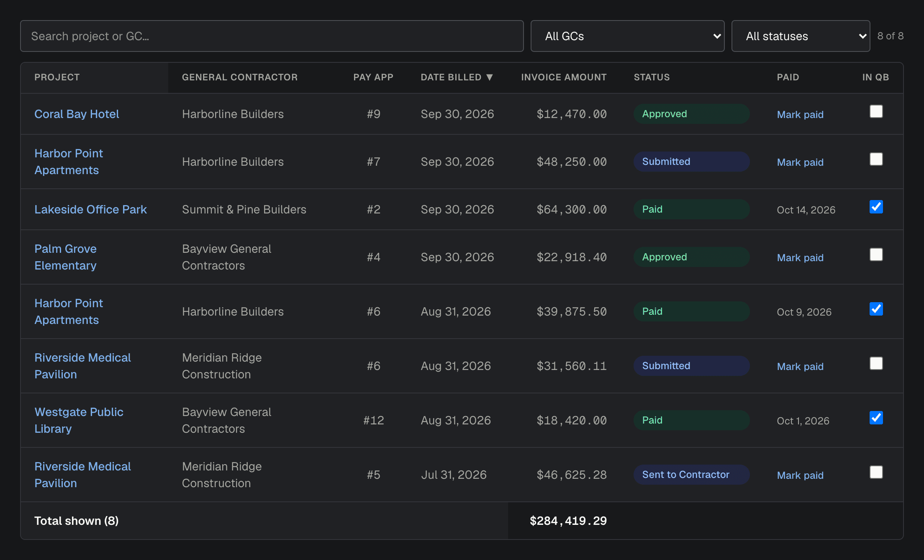The height and width of the screenshot is (560, 924).
Task: Open the Palm Grove Elementary project link
Action: [65, 257]
